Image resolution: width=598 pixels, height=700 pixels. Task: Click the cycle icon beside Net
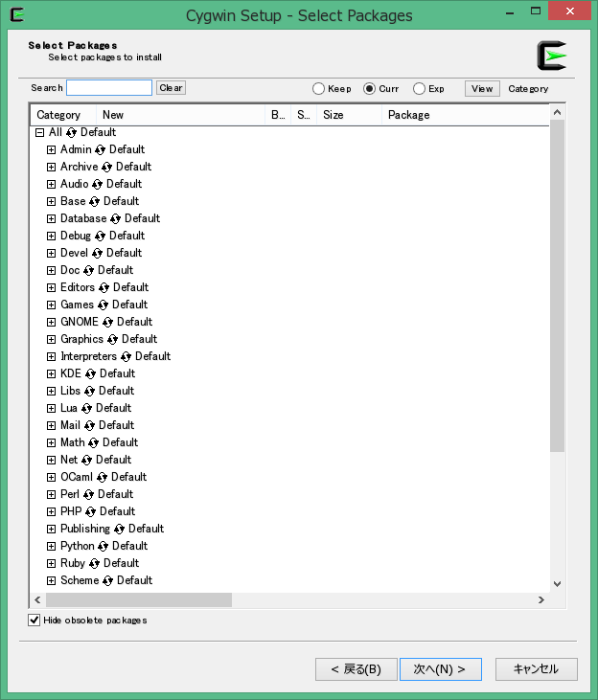tap(86, 461)
